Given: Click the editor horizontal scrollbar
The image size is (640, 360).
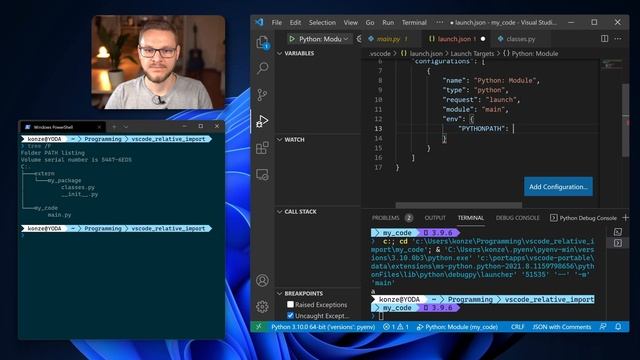Looking at the screenshot, I should click(x=459, y=205).
